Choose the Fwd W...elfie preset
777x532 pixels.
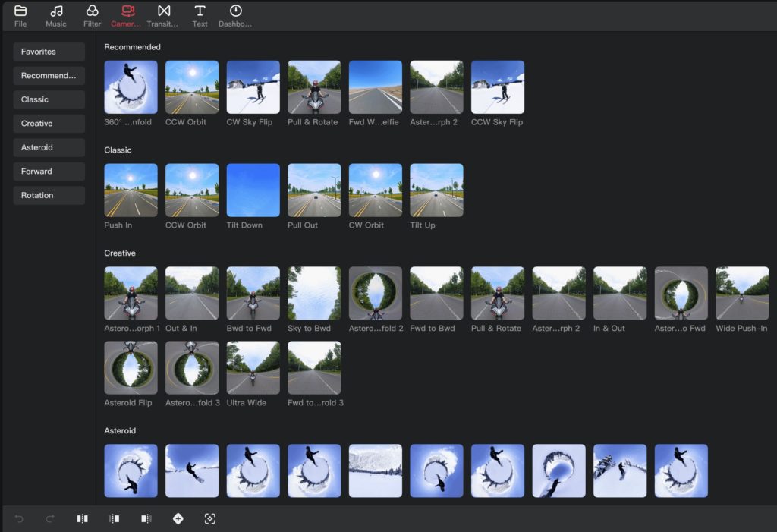(x=376, y=87)
